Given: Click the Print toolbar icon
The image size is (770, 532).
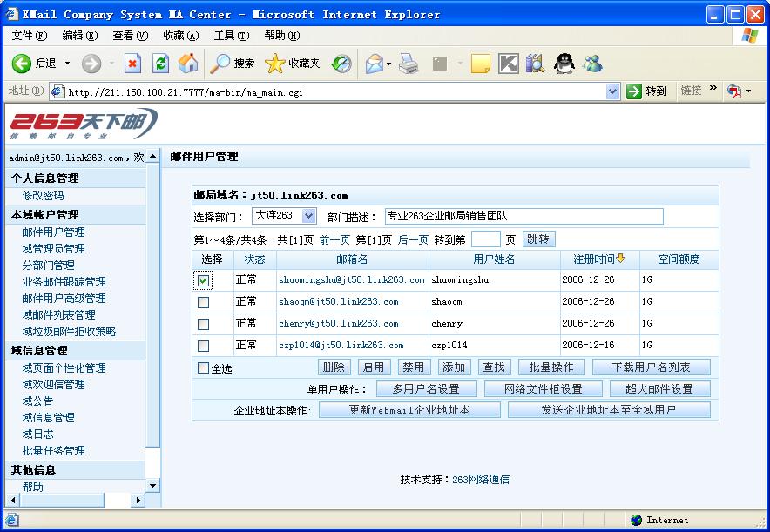Looking at the screenshot, I should tap(409, 64).
